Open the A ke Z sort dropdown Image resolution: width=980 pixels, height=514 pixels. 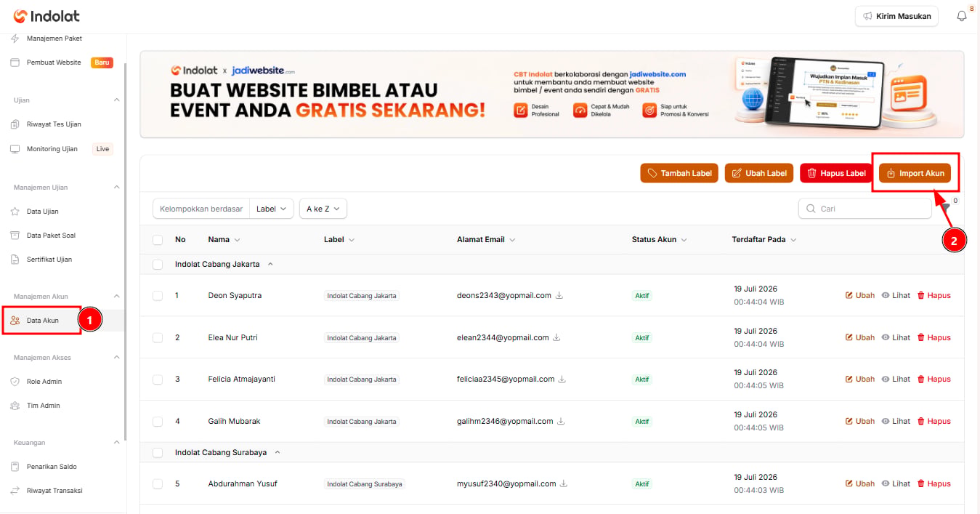coord(323,209)
